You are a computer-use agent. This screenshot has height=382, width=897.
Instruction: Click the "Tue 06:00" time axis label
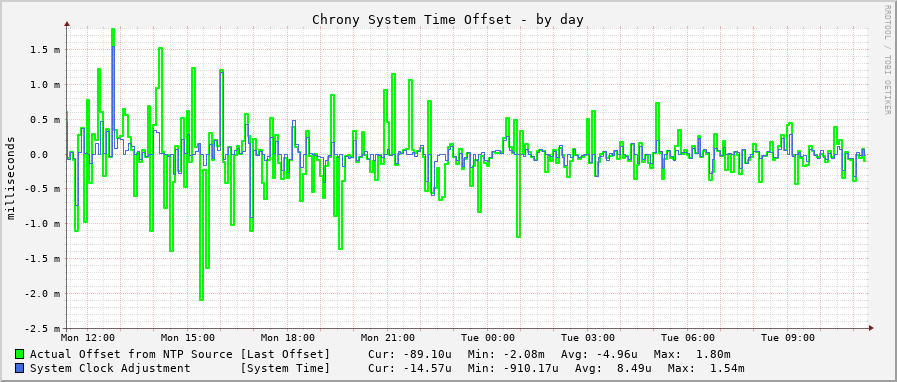click(x=687, y=338)
